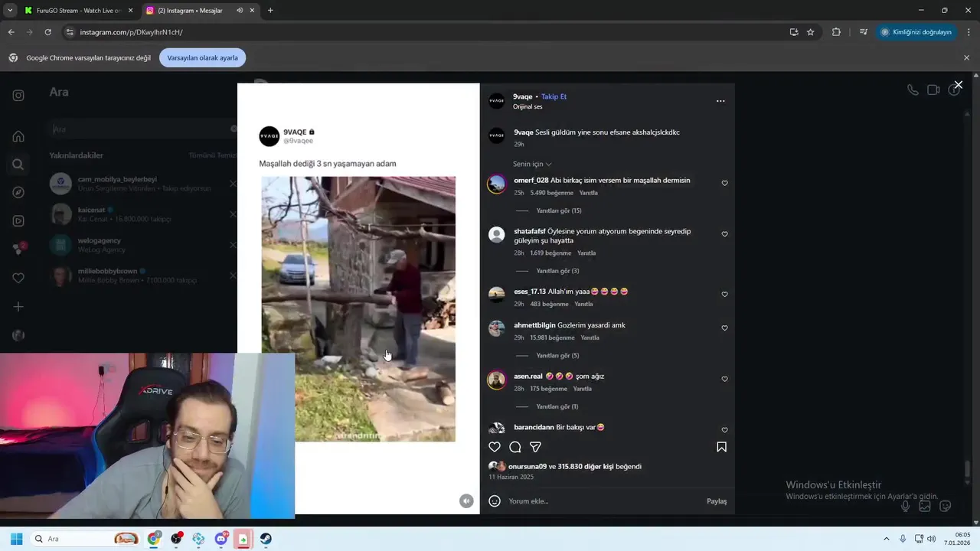This screenshot has height=551, width=980.
Task: Open Instagram home from sidebar house icon
Action: tap(18, 136)
